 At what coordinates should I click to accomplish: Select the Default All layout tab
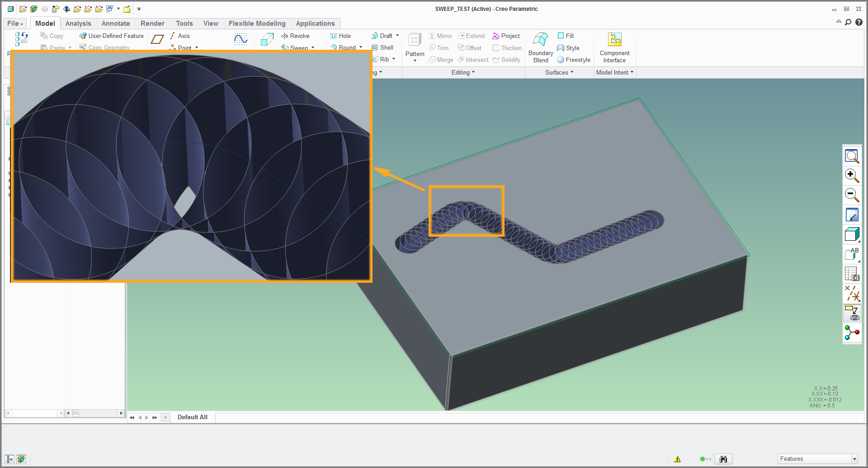(193, 417)
